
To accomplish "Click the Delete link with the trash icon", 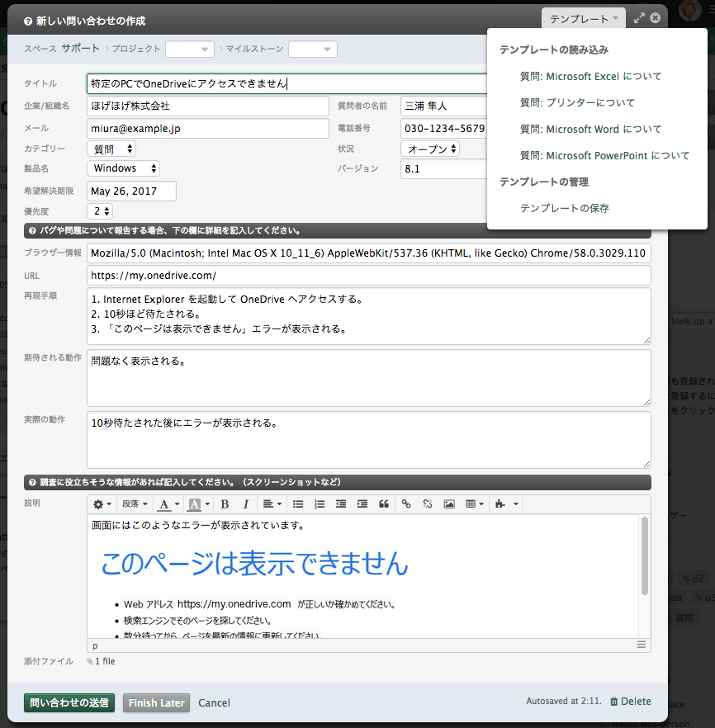I will 630,702.
